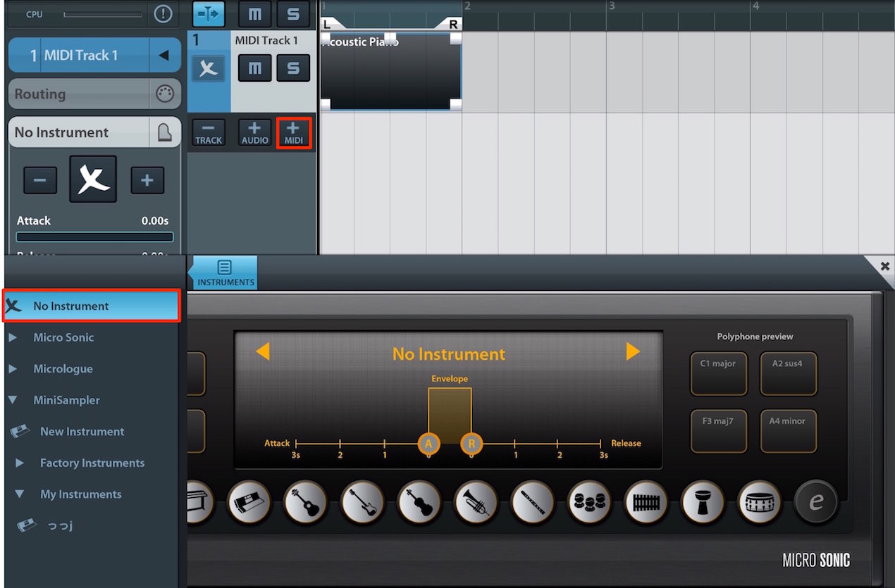Choose the acoustic guitar category icon
Screen dimensions: 895x588
coord(305,501)
